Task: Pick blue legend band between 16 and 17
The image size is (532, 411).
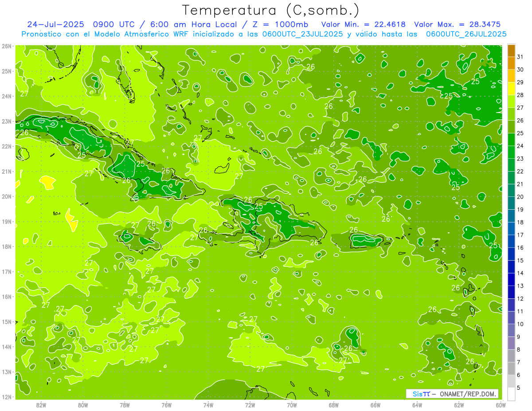Action: coord(511,241)
